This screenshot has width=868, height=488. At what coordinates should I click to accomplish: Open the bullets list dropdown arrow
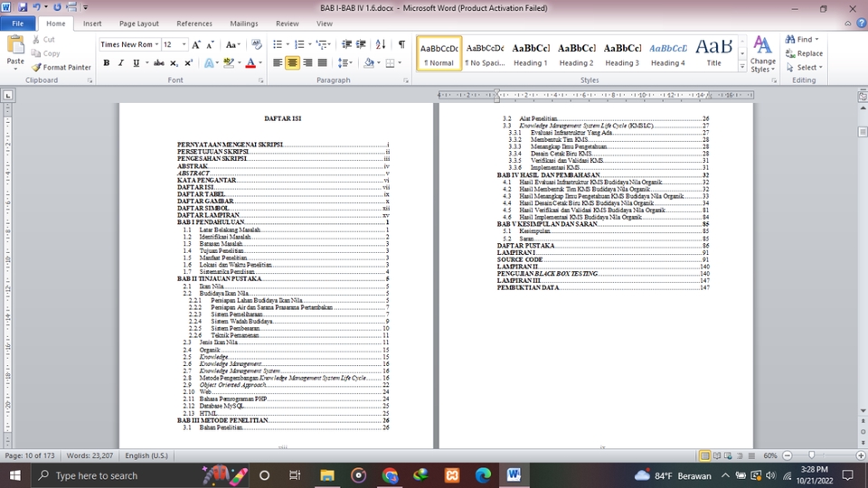coord(288,44)
